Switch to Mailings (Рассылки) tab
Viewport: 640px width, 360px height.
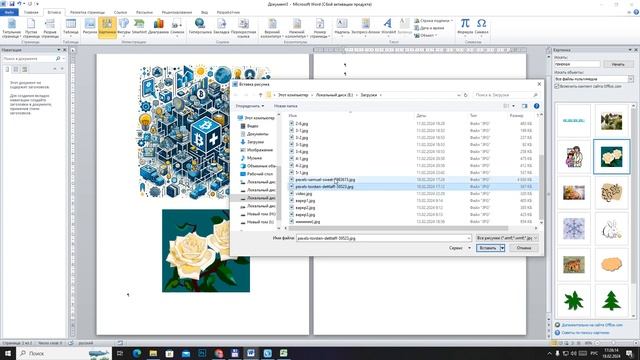coord(144,12)
